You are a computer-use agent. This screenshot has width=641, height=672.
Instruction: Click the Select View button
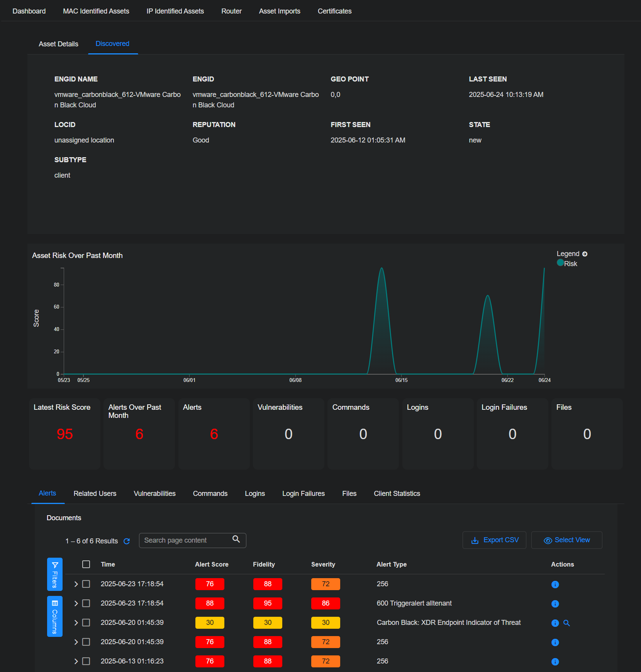566,540
